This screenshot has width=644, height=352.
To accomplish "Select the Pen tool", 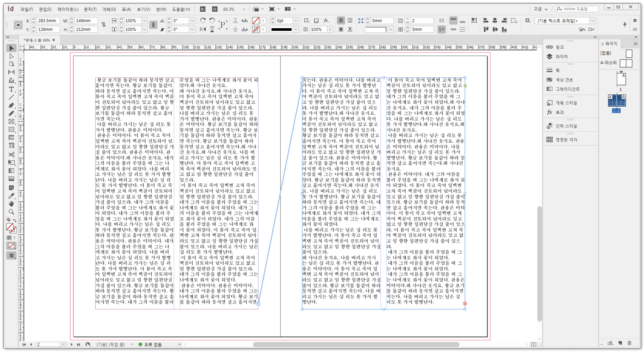I will (x=11, y=105).
